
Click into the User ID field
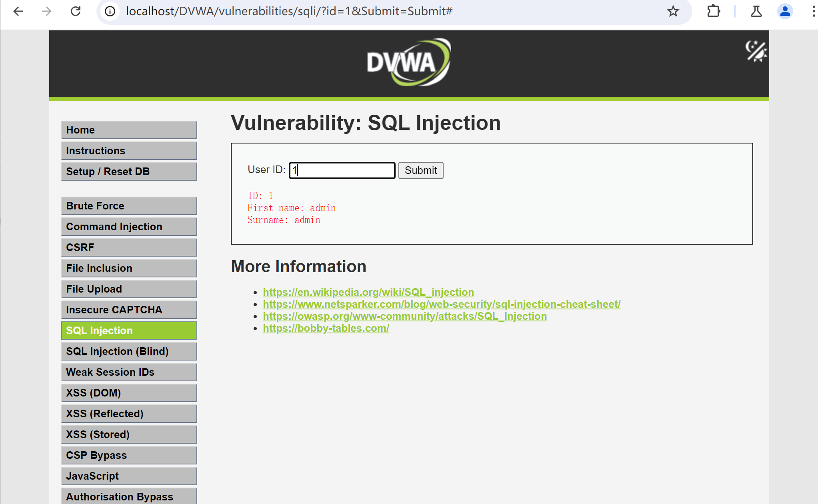(x=342, y=171)
